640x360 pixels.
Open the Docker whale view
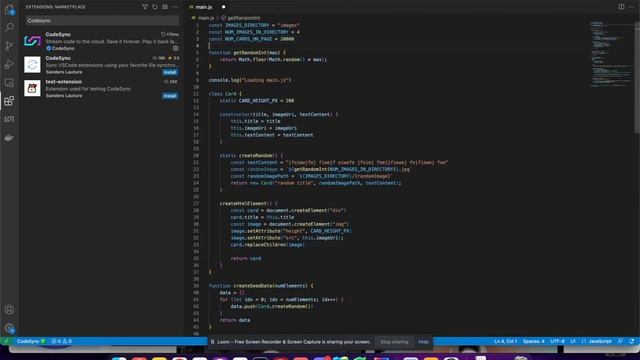click(x=9, y=138)
